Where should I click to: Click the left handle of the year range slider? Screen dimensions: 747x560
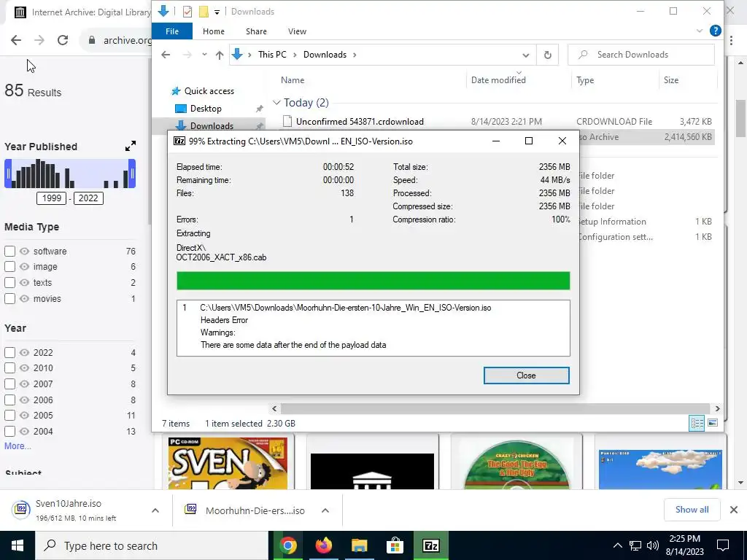(8, 174)
